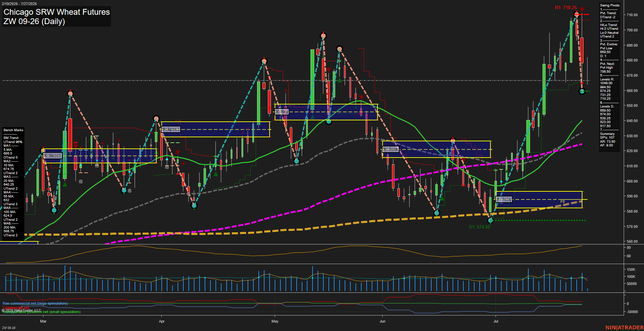Click the Levels R 1049.00 value

606,83
